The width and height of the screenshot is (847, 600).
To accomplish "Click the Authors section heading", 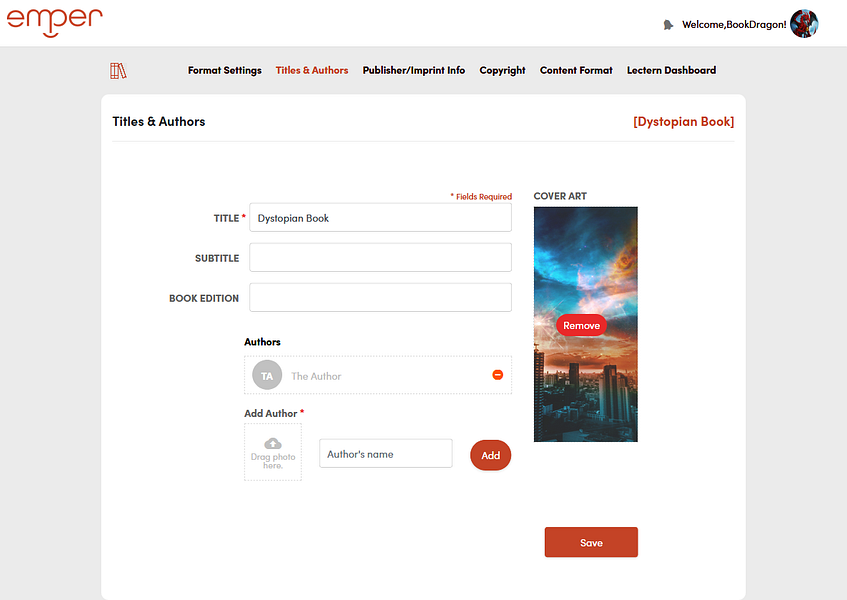I will pyautogui.click(x=262, y=342).
